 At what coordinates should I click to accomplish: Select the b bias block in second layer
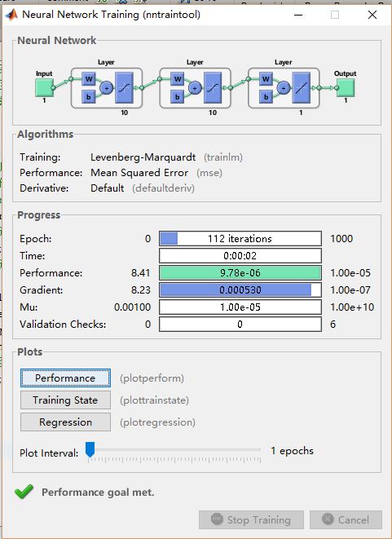(x=178, y=97)
